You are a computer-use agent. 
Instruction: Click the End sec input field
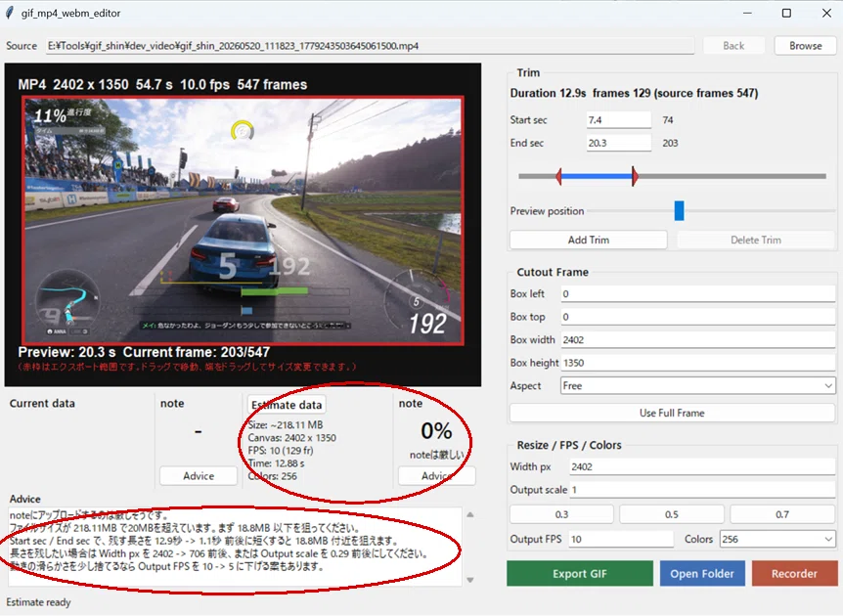(618, 143)
